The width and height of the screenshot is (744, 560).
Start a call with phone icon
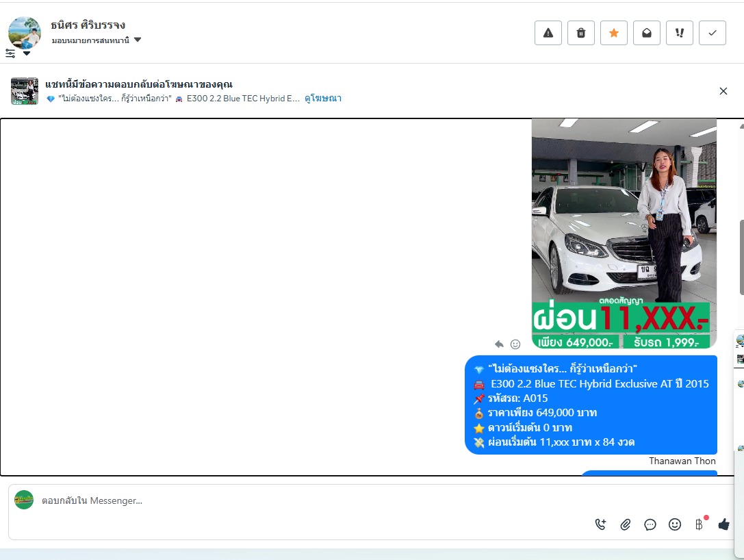(x=600, y=524)
